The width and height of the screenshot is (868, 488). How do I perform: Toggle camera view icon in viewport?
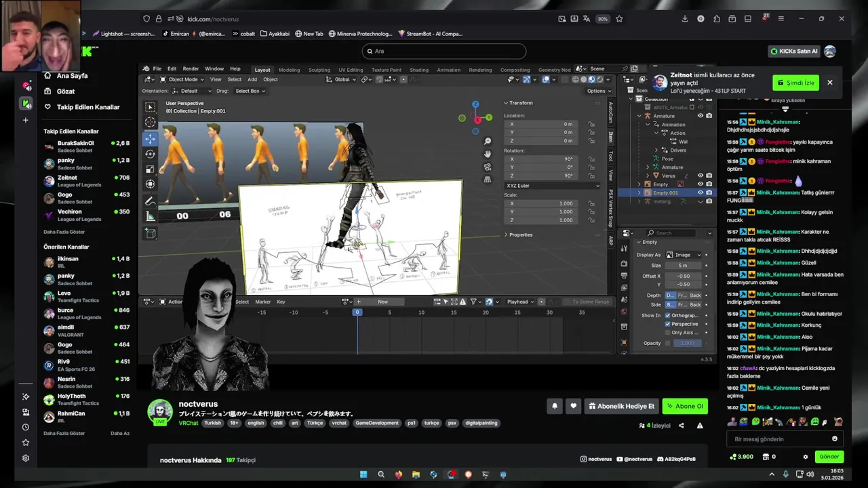click(488, 167)
